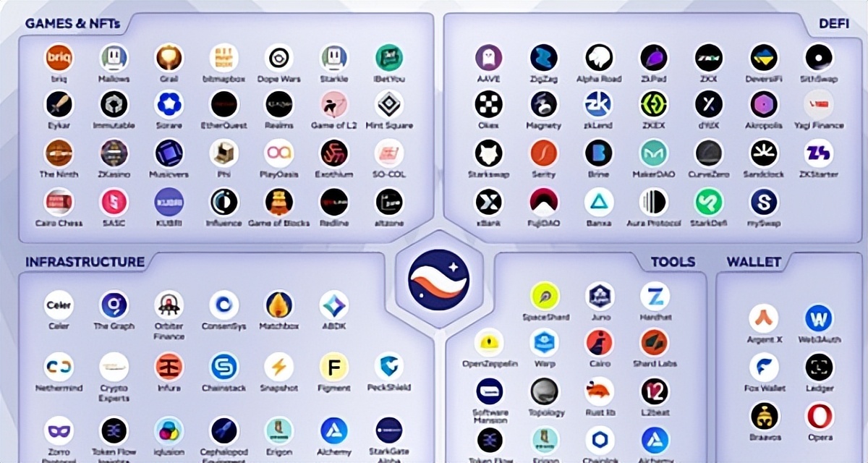Click the Hardhat icon
Image resolution: width=868 pixels, height=463 pixels.
(x=655, y=297)
